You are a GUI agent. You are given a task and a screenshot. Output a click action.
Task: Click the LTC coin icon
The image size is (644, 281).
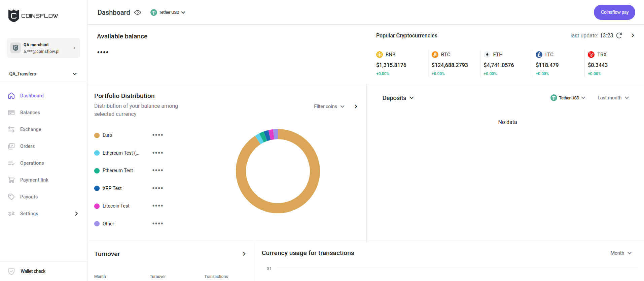[539, 55]
